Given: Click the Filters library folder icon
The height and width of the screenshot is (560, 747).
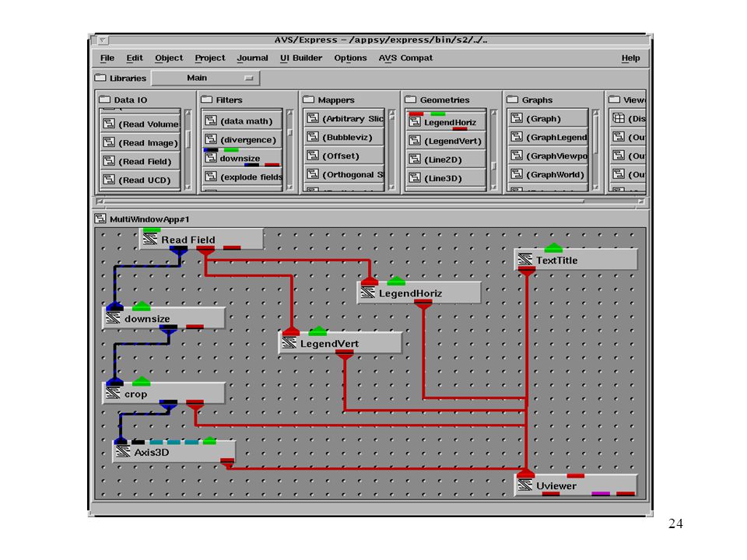Looking at the screenshot, I should point(206,100).
